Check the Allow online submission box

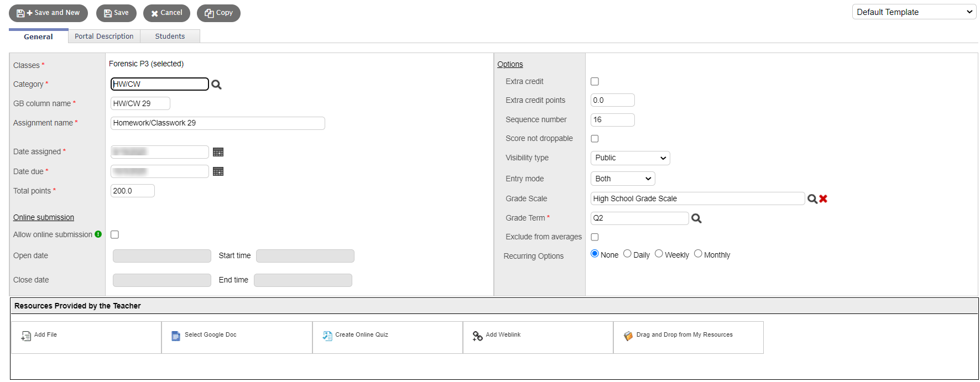coord(114,234)
